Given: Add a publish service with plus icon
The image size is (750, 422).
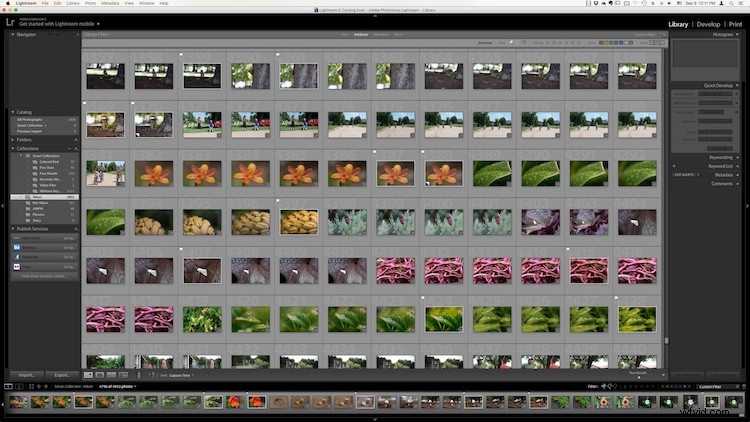Looking at the screenshot, I should pyautogui.click(x=76, y=229).
